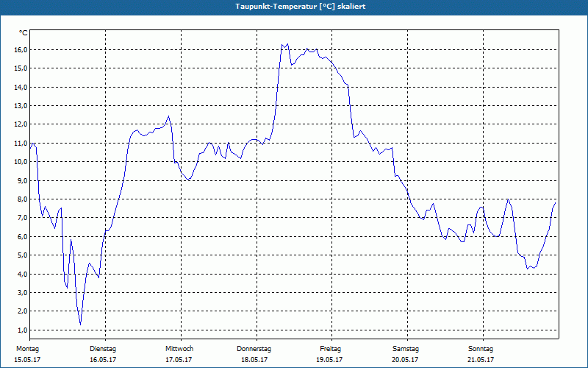Select the Sonntag day label
The image size is (588, 368).
tap(481, 349)
